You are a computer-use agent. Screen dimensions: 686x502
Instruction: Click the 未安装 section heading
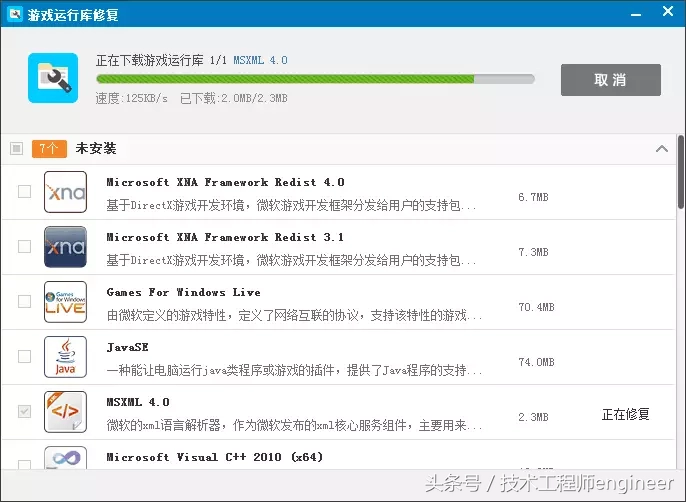click(x=96, y=148)
